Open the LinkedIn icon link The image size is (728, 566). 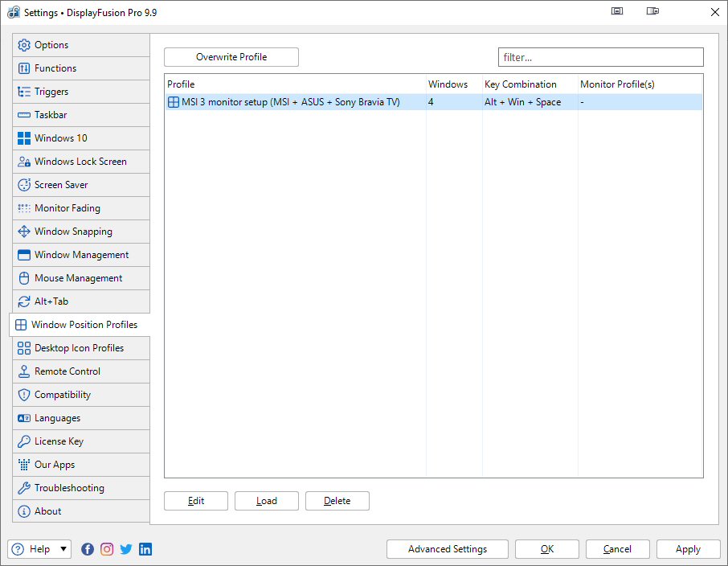click(145, 549)
